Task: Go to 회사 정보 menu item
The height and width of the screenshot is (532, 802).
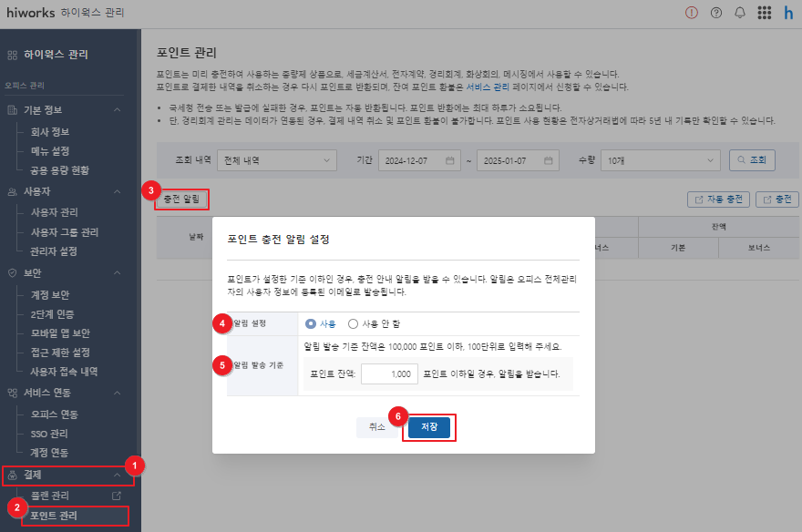Action: tap(50, 131)
